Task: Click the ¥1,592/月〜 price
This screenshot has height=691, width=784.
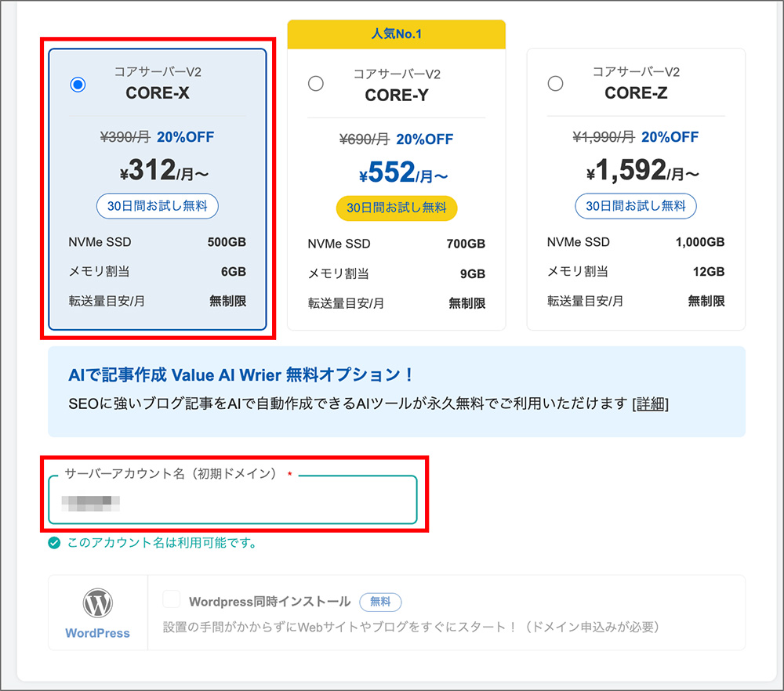Action: pos(643,170)
